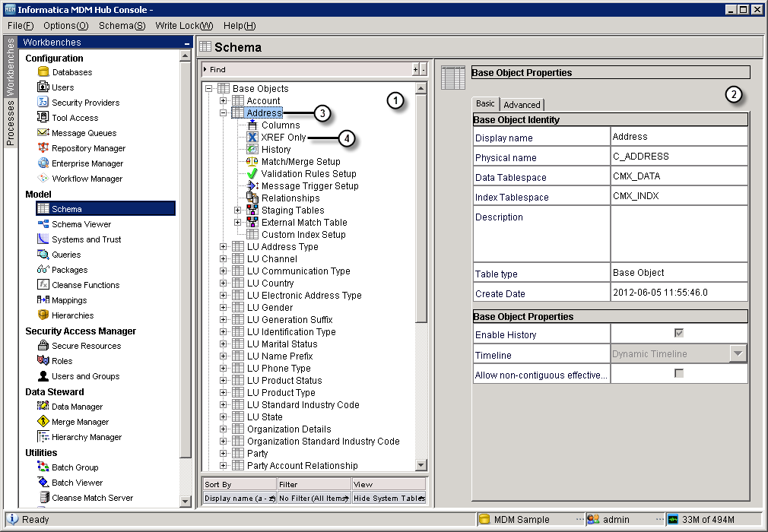Open the Tool Access icon
This screenshot has width=768, height=532.
point(43,118)
